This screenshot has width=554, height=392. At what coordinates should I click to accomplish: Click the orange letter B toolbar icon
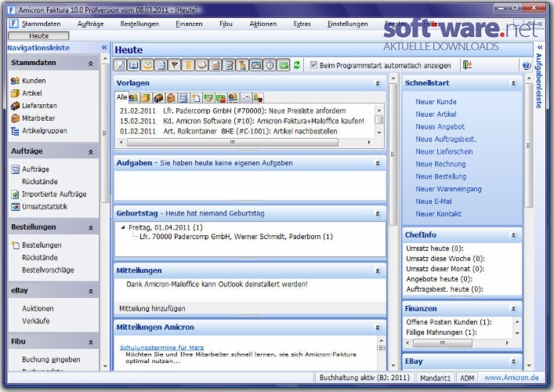[x=188, y=65]
